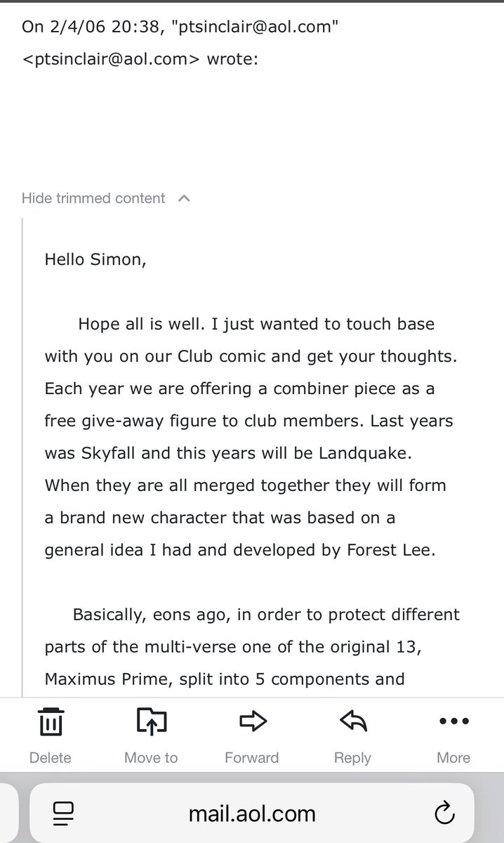Select the "Delete" label in bottom toolbar
Screen dimensions: 504x843
[50, 758]
